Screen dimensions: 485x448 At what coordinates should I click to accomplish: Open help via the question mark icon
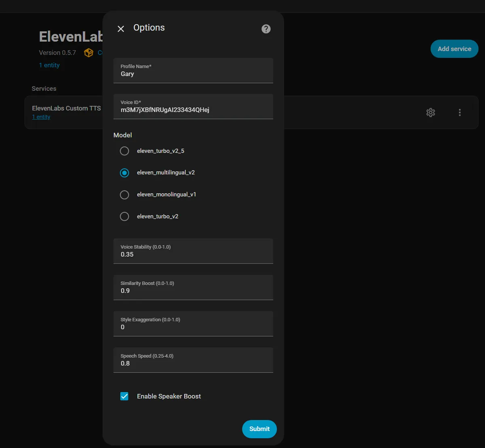point(266,29)
